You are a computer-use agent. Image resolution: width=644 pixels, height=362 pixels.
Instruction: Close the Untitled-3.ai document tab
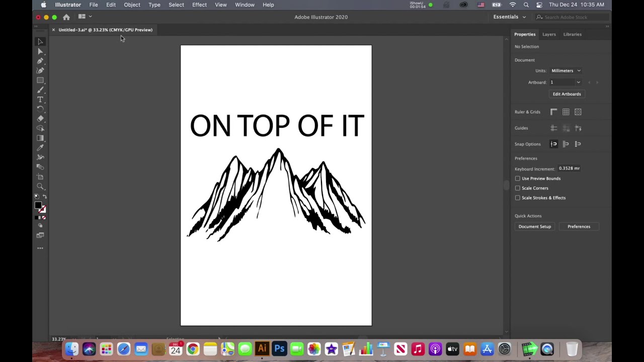[x=53, y=30]
